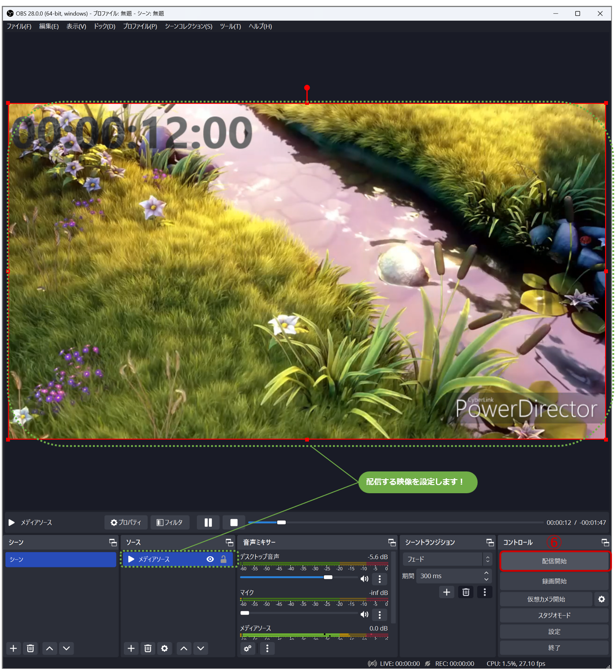
Task: Pop out the シーン dock panel
Action: [x=112, y=542]
